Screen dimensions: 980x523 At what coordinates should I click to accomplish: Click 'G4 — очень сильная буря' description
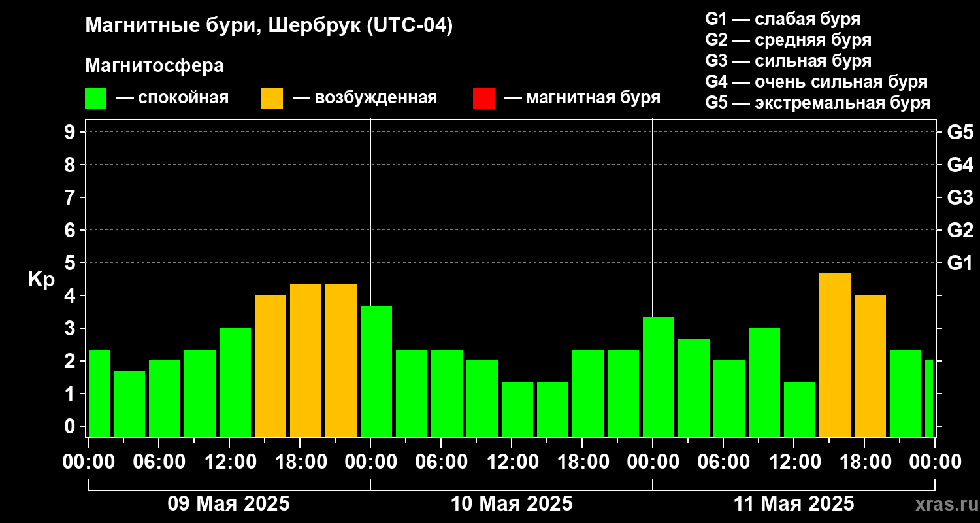pos(817,82)
